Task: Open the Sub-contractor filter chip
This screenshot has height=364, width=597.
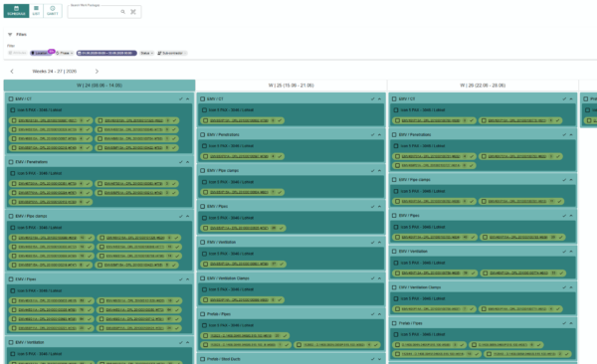Action: [x=172, y=53]
